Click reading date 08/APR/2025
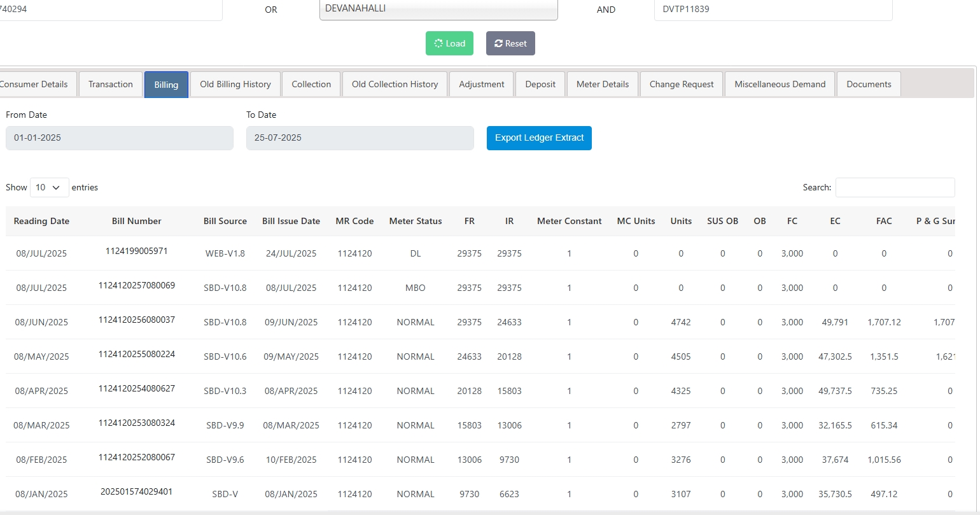The height and width of the screenshot is (515, 980). (41, 391)
